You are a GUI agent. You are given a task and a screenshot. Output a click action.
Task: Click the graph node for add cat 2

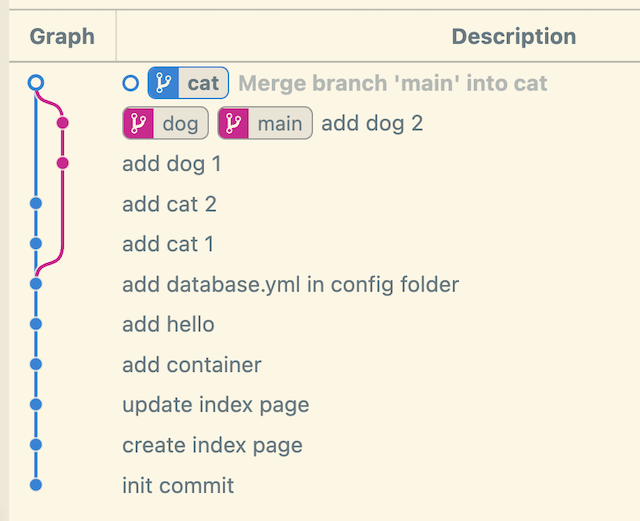pyautogui.click(x=36, y=203)
